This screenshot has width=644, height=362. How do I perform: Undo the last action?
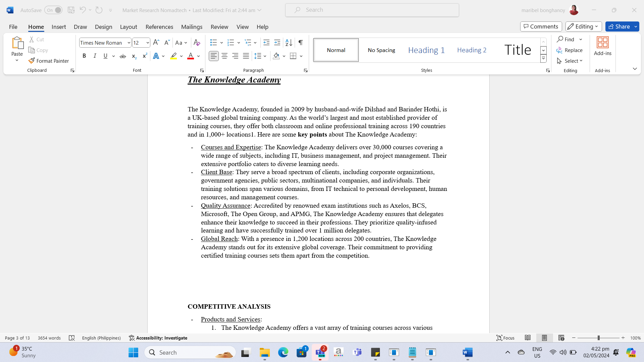click(x=83, y=10)
